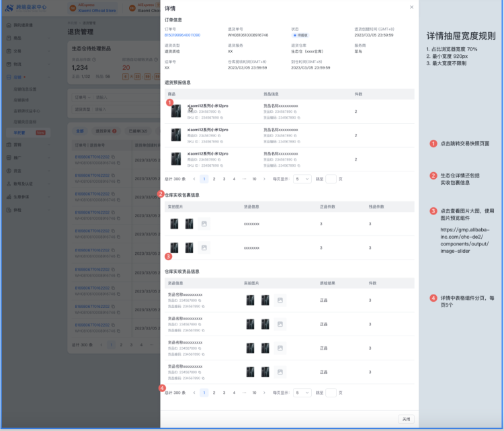Open first photo in second 仓库实收包裹 row
The width and height of the screenshot is (504, 431).
(x=175, y=247)
